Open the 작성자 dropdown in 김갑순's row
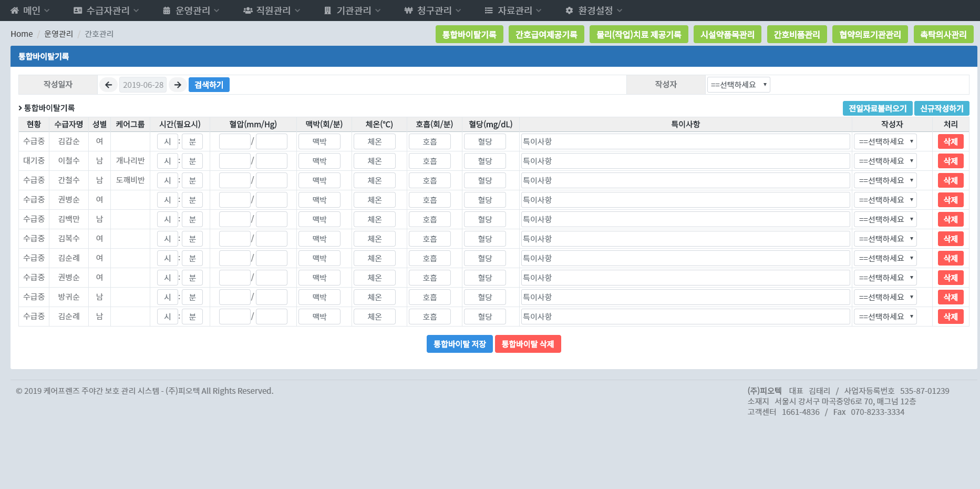Screen dimensions: 980x489 click(885, 141)
